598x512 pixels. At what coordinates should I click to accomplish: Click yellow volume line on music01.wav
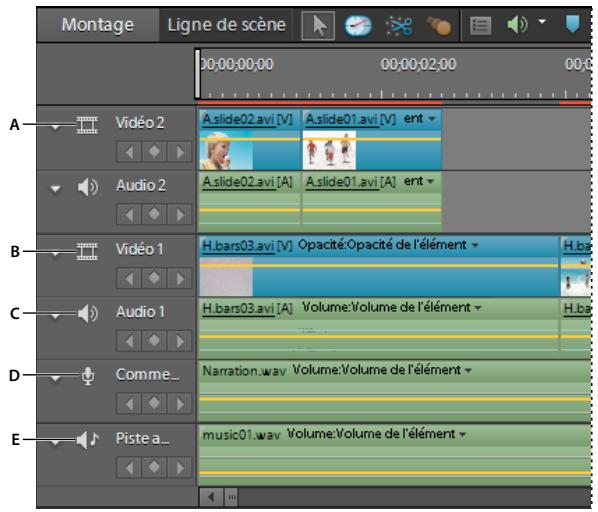395,473
